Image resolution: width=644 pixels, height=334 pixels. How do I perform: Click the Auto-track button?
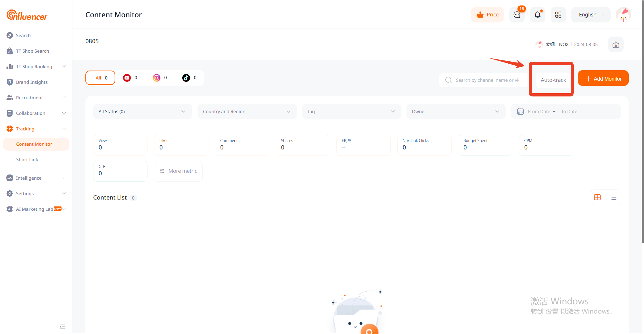(x=553, y=80)
